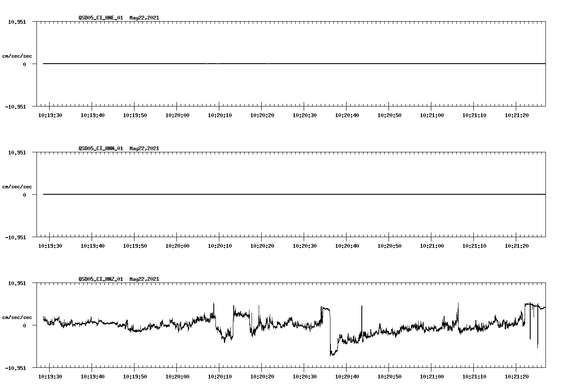This screenshot has height=392, width=576.
Task: Click the cm/sec/sec unit label of HNZ plot
Action: (17, 317)
